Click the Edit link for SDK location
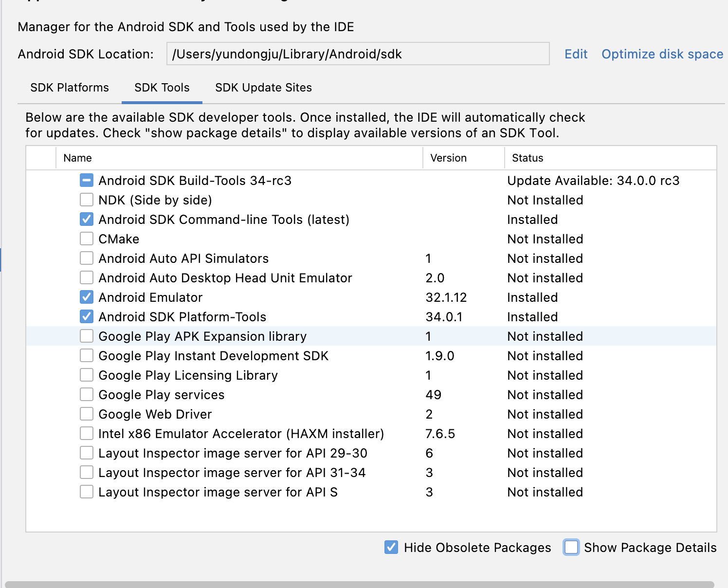The height and width of the screenshot is (588, 728). [576, 54]
